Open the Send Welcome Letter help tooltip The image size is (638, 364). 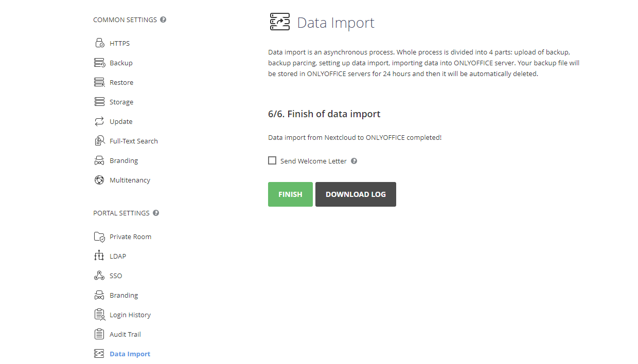(x=354, y=160)
